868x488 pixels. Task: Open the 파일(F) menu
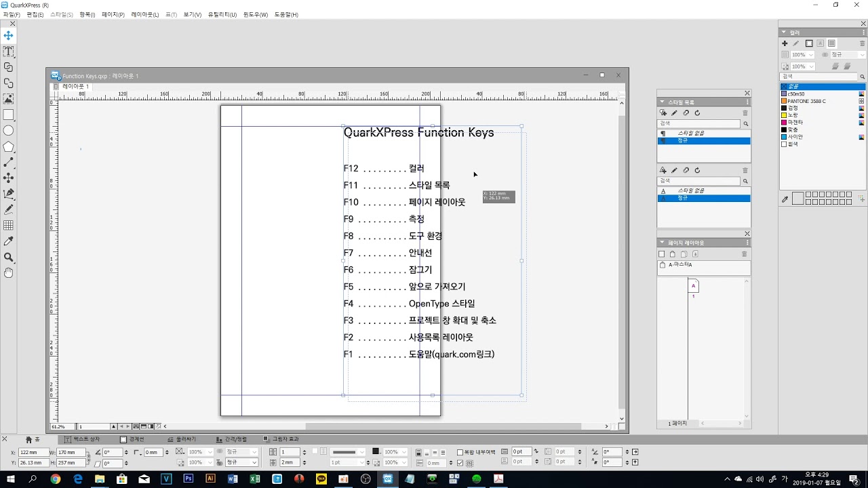(x=12, y=14)
